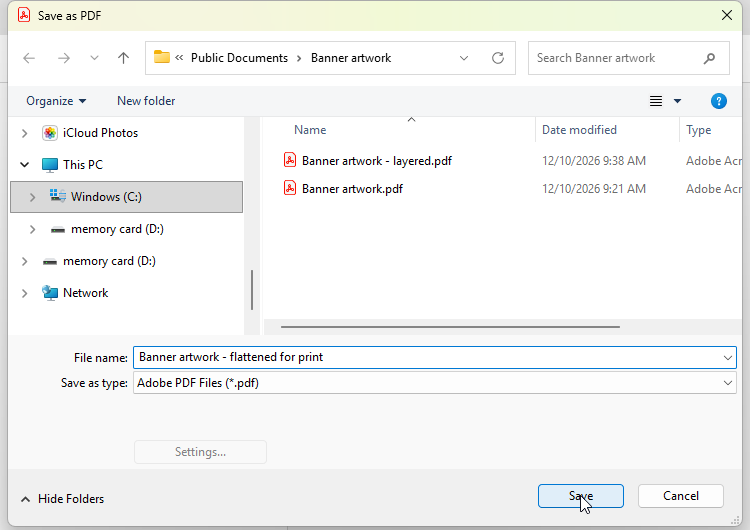Open the recent locations chevron
The image size is (750, 530).
pos(94,58)
